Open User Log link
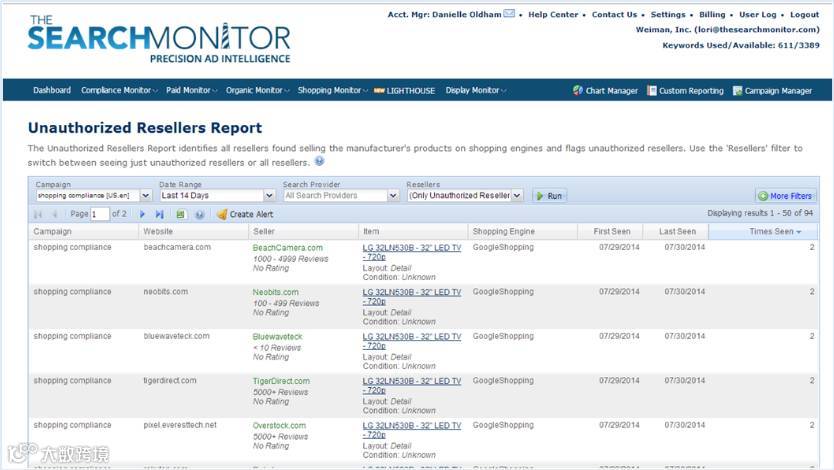Screen dimensions: 834x470 (757, 14)
